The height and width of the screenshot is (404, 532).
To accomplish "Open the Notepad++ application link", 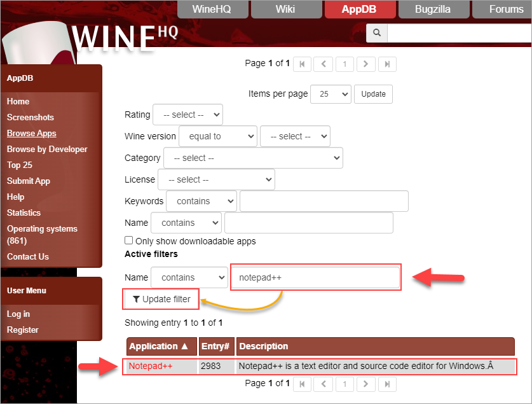I will (x=150, y=366).
